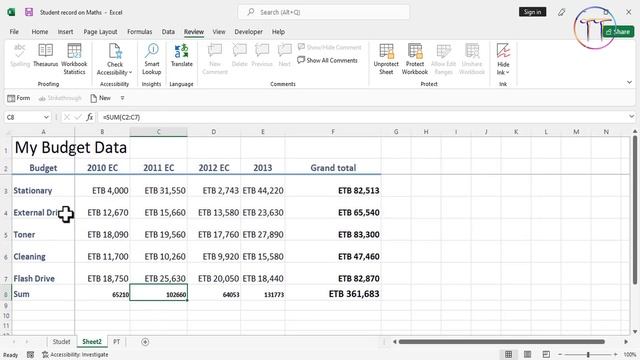Click the View tab
Image resolution: width=640 pixels, height=360 pixels.
pos(219,31)
